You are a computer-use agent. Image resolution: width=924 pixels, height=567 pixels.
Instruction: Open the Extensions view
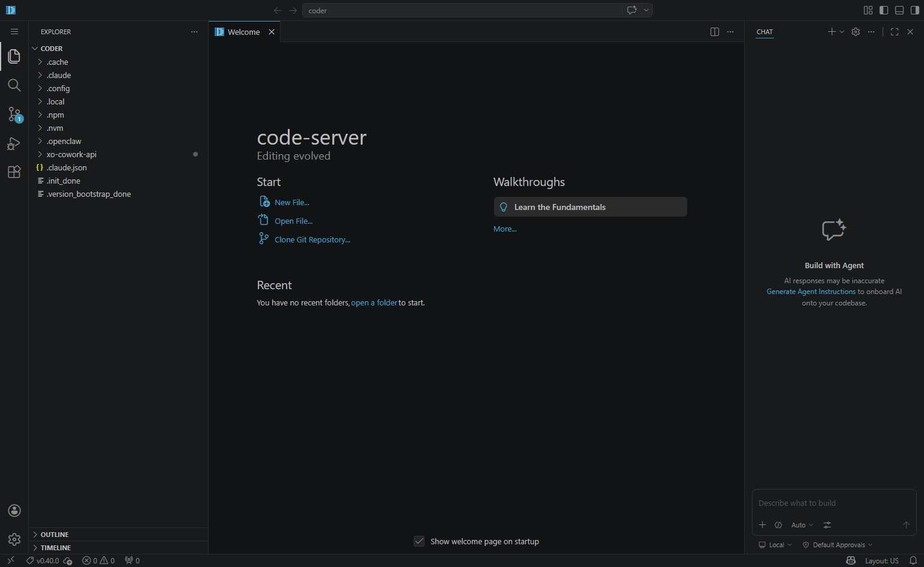14,172
